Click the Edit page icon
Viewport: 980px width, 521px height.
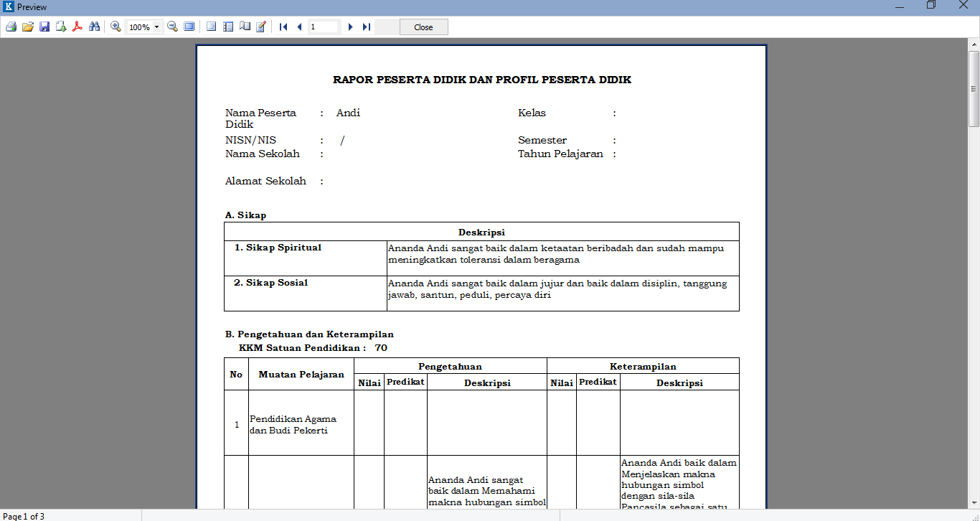261,27
